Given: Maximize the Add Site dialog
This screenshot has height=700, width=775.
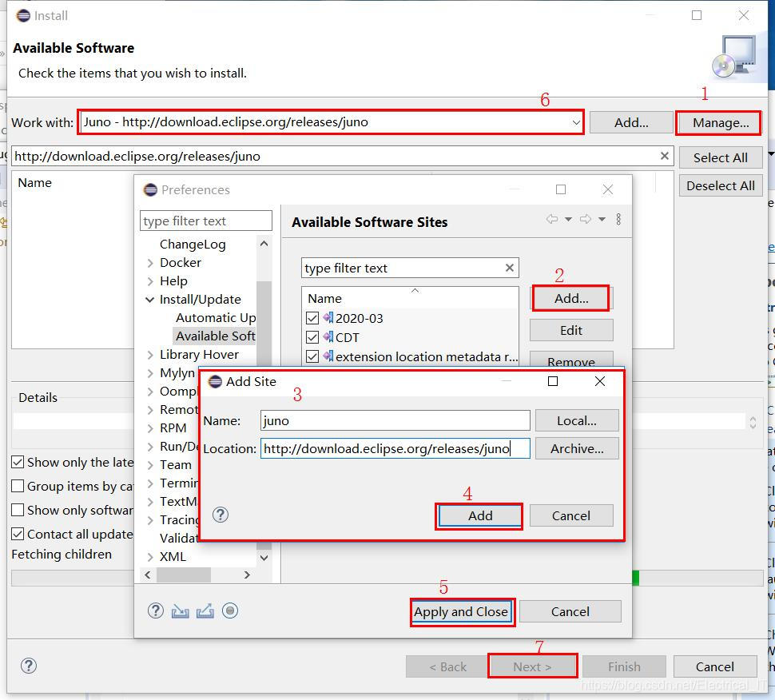Looking at the screenshot, I should (x=553, y=381).
